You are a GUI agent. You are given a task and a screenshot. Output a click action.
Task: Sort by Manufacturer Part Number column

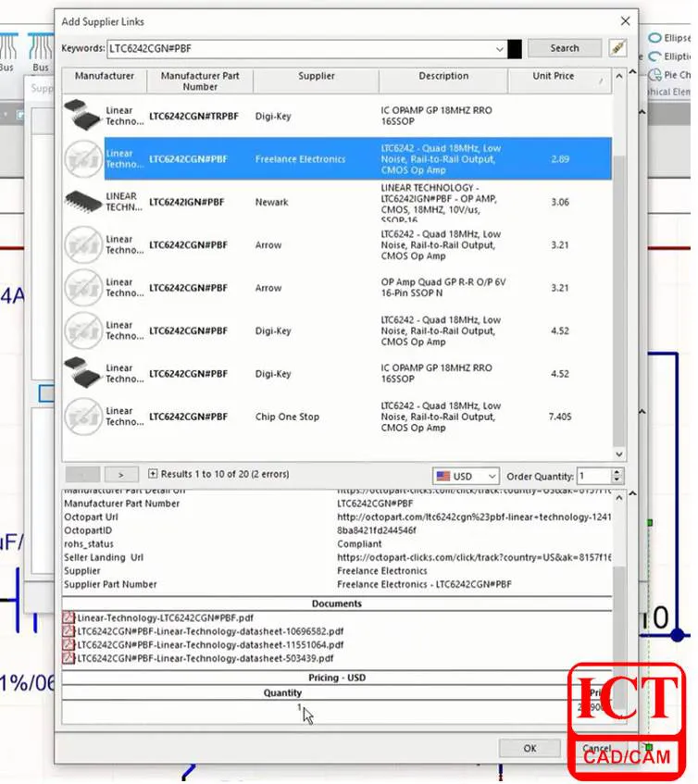[x=200, y=81]
